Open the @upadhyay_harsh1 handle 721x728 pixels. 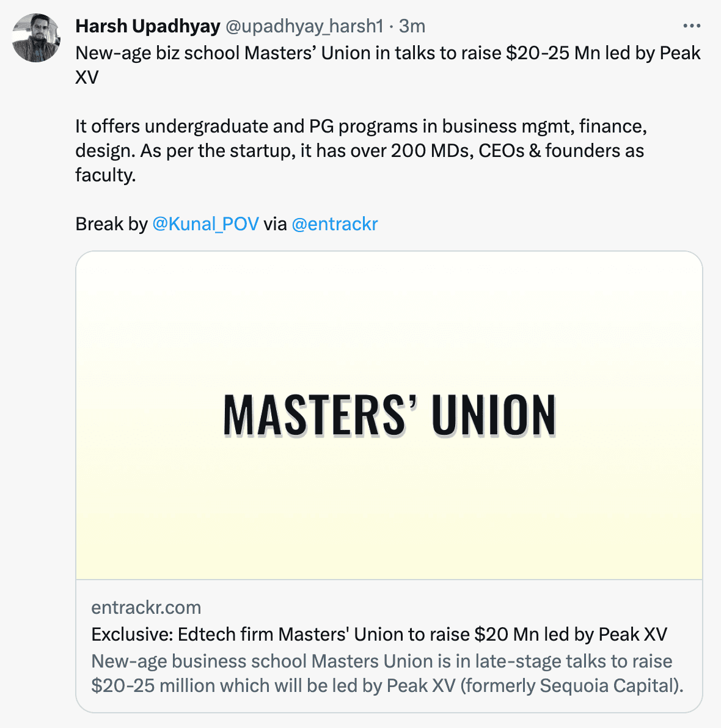point(304,26)
